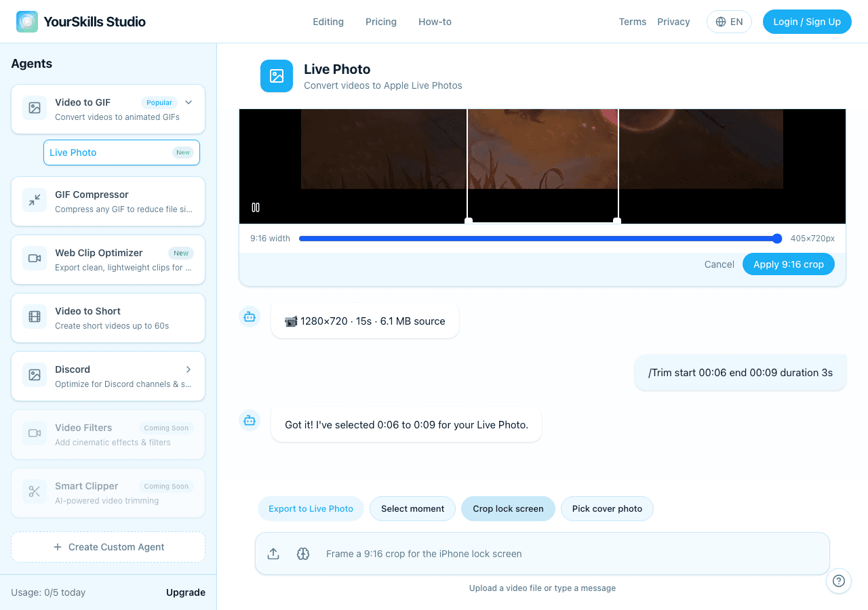Click the Video Filters camera icon
868x610 pixels.
(35, 434)
